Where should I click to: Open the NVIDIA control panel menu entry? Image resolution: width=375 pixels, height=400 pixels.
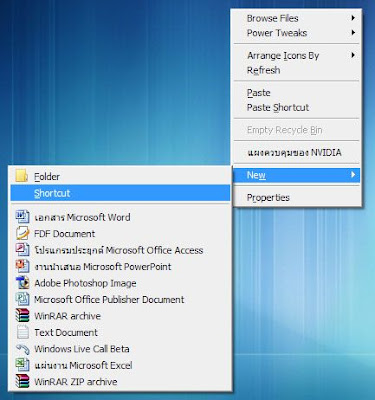click(x=296, y=153)
